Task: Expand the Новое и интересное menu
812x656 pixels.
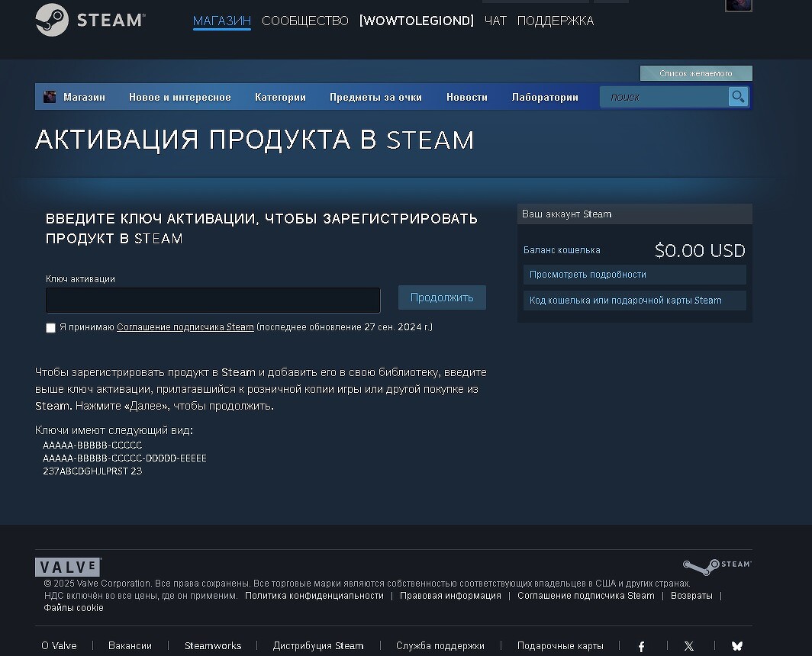Action: 179,97
